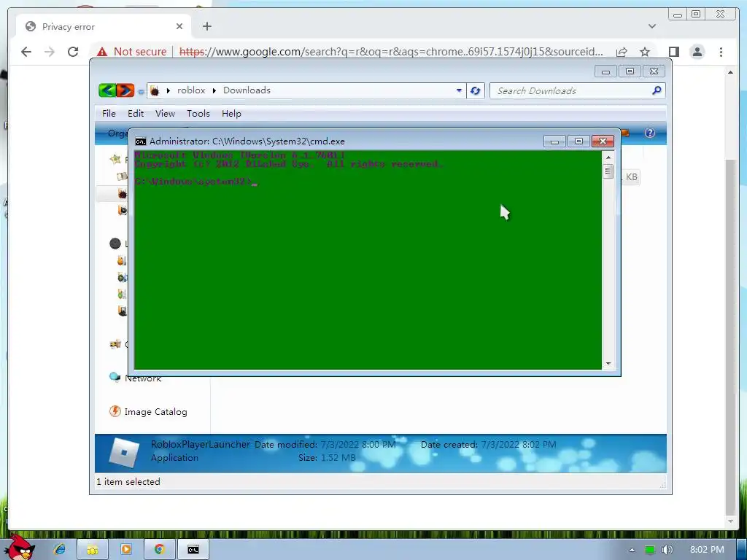
Task: Refresh the Downloads folder
Action: coord(475,90)
